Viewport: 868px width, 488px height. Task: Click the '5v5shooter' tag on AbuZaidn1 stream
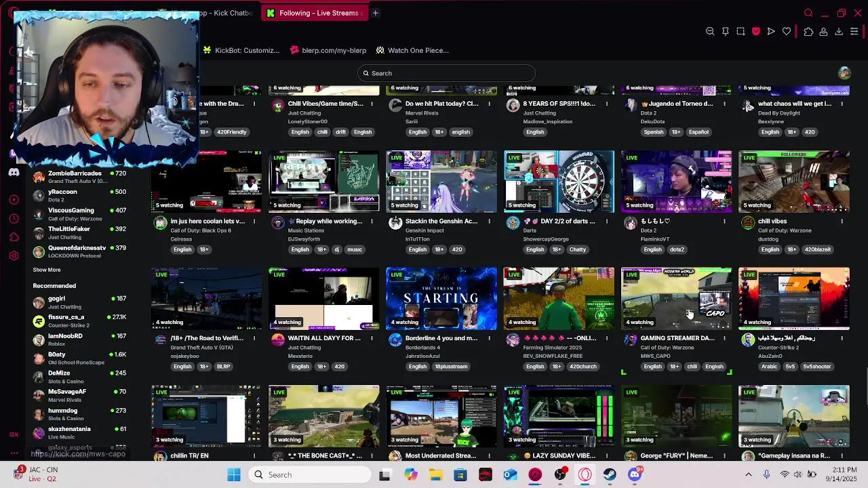pyautogui.click(x=817, y=367)
